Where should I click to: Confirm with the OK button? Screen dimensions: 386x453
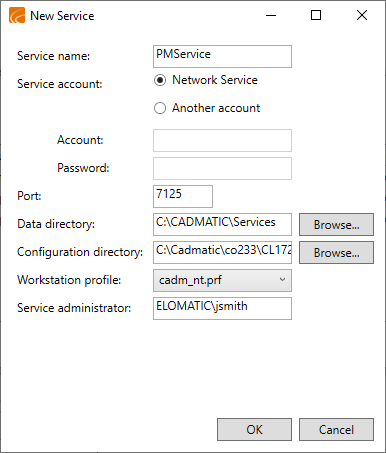click(x=254, y=430)
